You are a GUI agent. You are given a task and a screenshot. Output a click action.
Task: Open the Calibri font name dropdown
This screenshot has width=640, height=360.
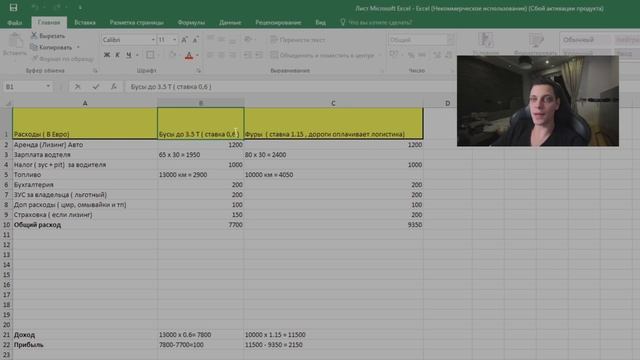[153, 40]
